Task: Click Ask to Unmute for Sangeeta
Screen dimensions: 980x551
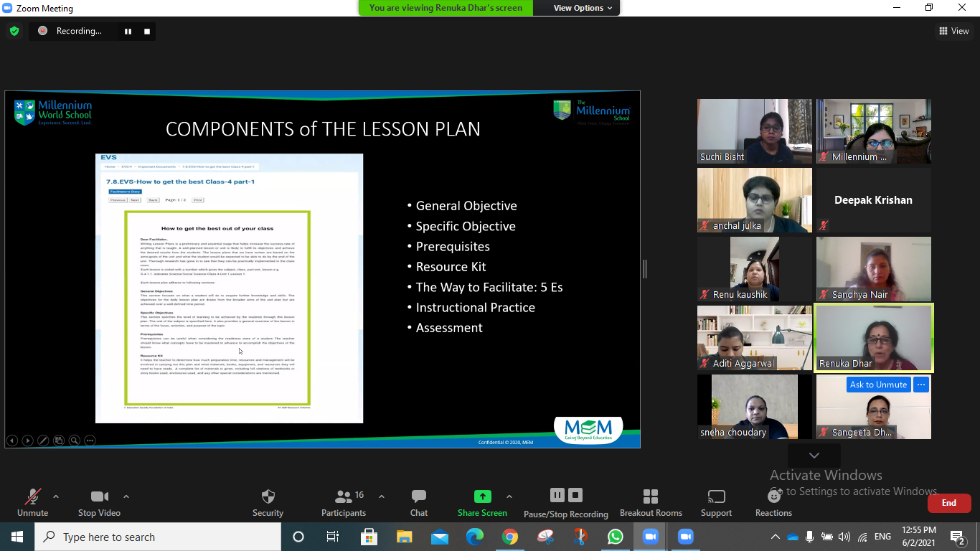Action: [878, 385]
